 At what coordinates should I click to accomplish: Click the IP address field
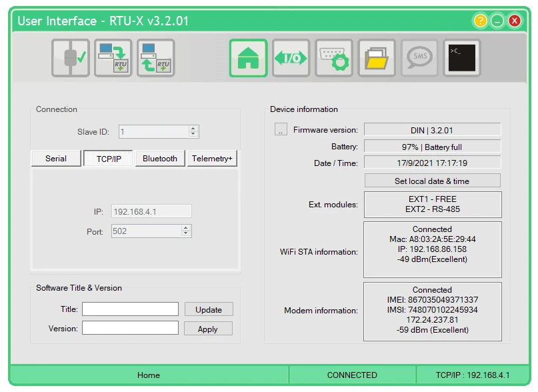tap(151, 211)
